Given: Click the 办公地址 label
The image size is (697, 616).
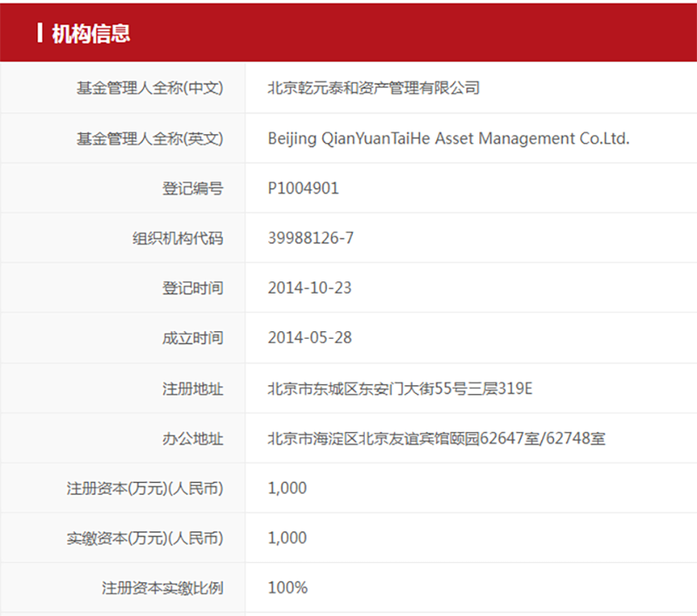Looking at the screenshot, I should (x=193, y=439).
